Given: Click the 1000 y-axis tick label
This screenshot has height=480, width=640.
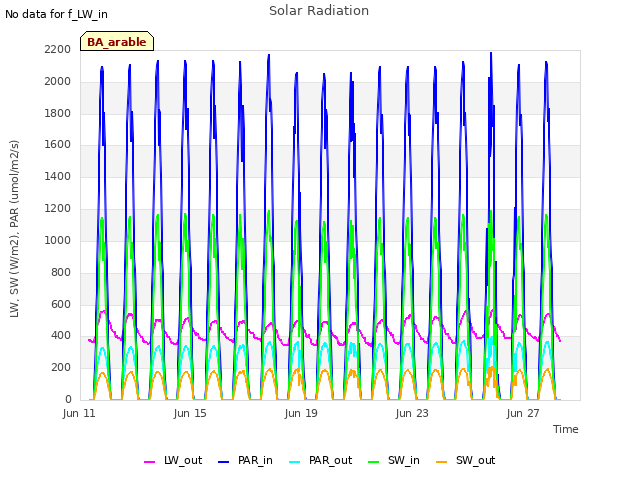Looking at the screenshot, I should (58, 240).
